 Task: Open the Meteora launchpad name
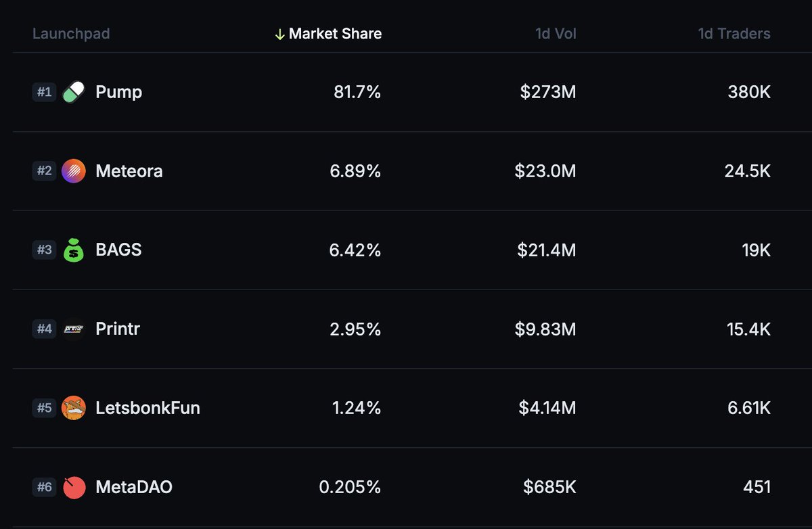(129, 171)
